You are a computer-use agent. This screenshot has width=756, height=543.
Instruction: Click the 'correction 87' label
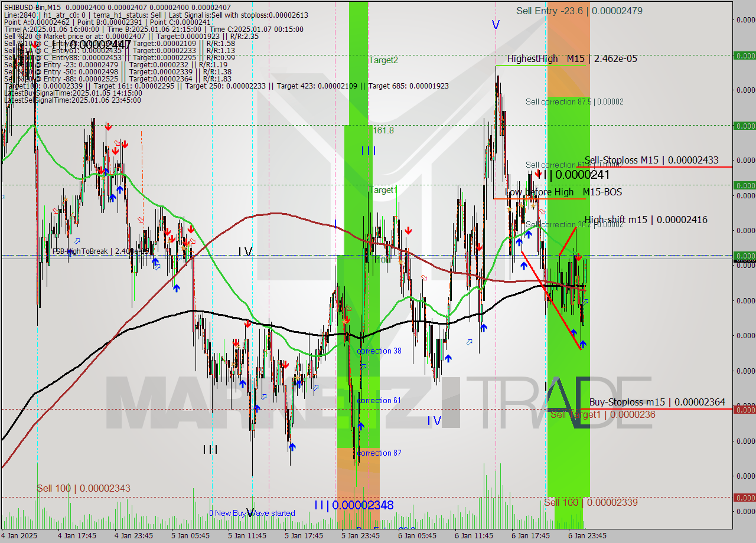379,453
